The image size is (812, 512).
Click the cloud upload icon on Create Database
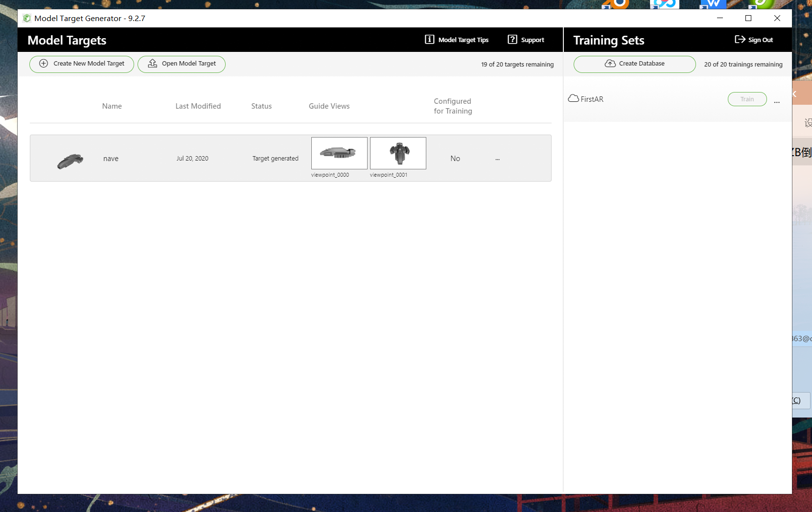point(610,63)
